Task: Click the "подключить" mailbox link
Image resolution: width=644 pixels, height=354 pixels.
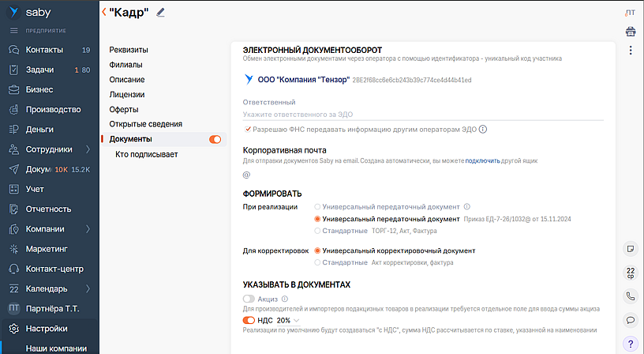Action: tap(482, 161)
